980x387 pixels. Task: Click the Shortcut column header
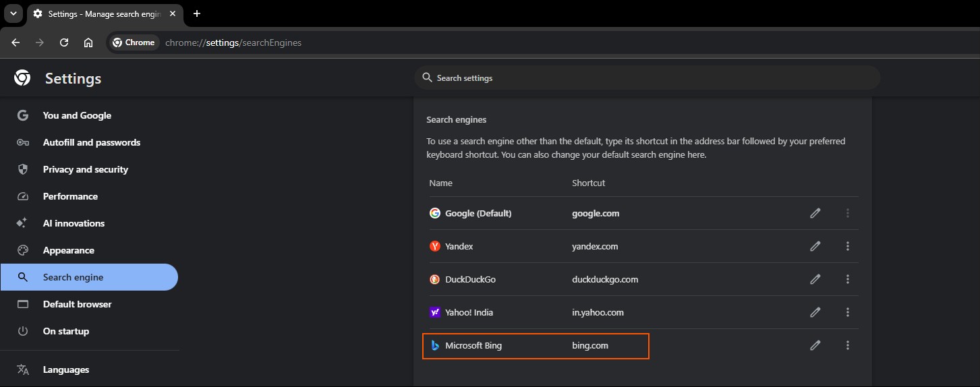pyautogui.click(x=589, y=183)
